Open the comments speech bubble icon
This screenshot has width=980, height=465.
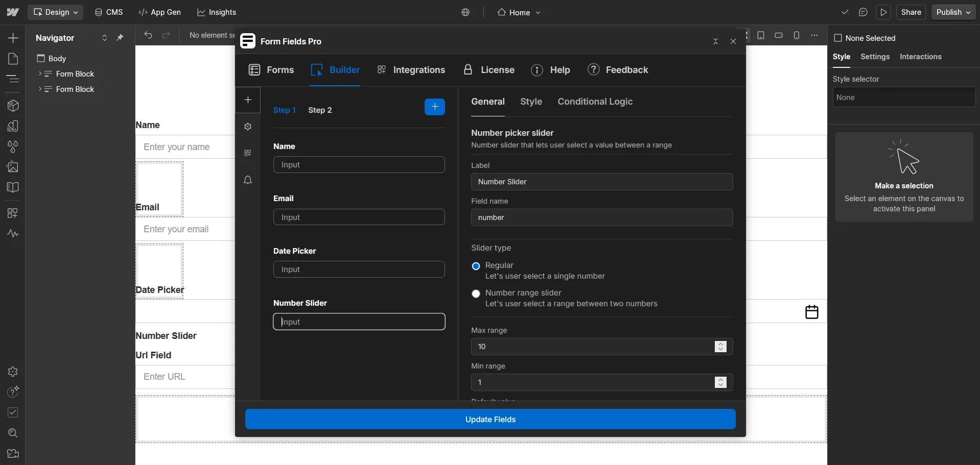pyautogui.click(x=864, y=12)
